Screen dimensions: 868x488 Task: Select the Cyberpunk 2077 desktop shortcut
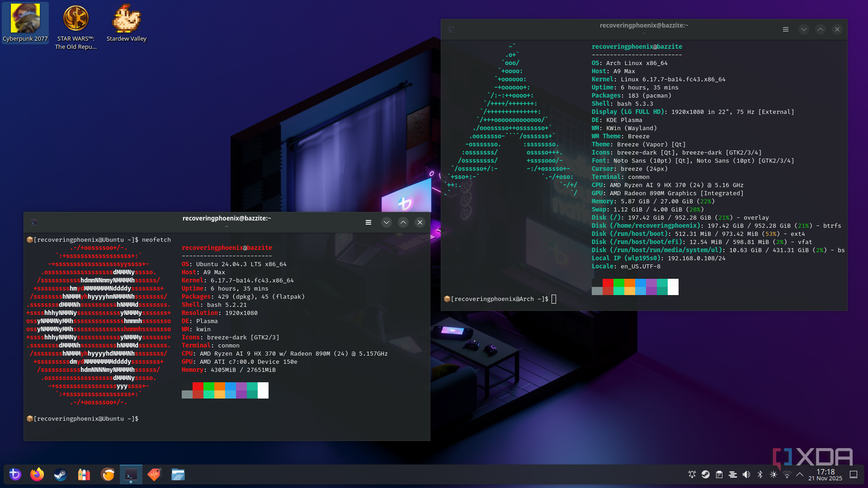[25, 23]
